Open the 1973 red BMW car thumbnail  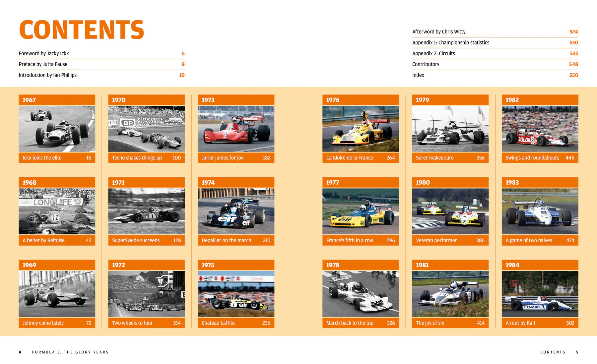pos(236,129)
